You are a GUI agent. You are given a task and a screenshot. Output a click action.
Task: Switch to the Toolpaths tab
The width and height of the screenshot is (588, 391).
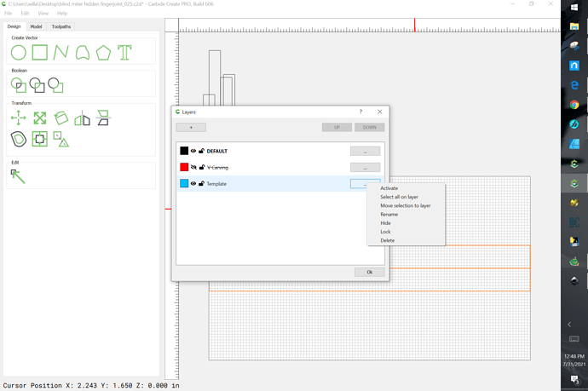pyautogui.click(x=61, y=26)
